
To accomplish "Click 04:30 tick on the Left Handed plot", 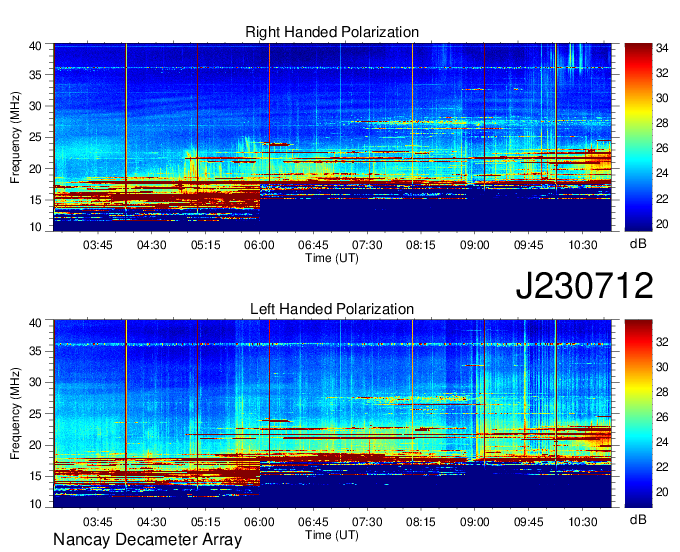I will 151,522.
